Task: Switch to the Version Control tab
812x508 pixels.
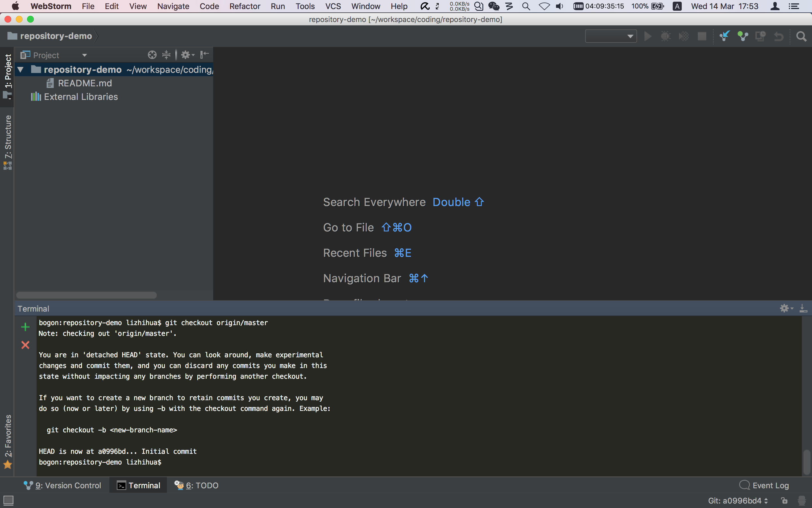Action: click(62, 485)
